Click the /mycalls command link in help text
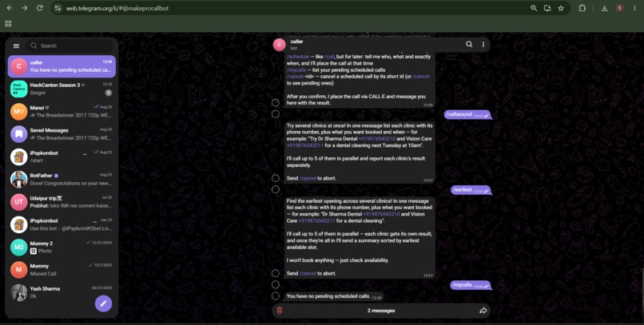The image size is (644, 325). coord(296,70)
